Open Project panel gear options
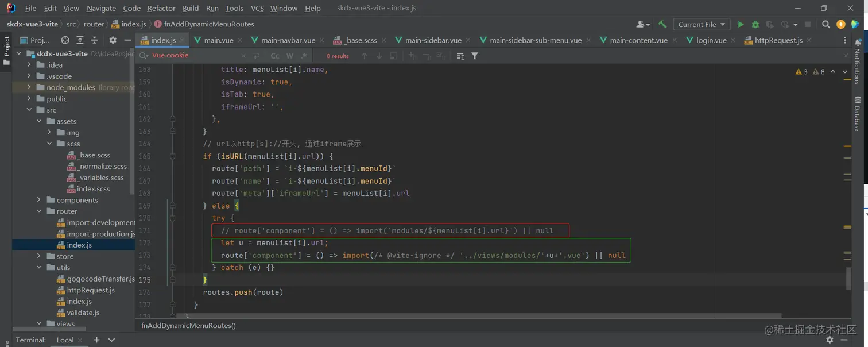This screenshot has width=868, height=347. 113,40
